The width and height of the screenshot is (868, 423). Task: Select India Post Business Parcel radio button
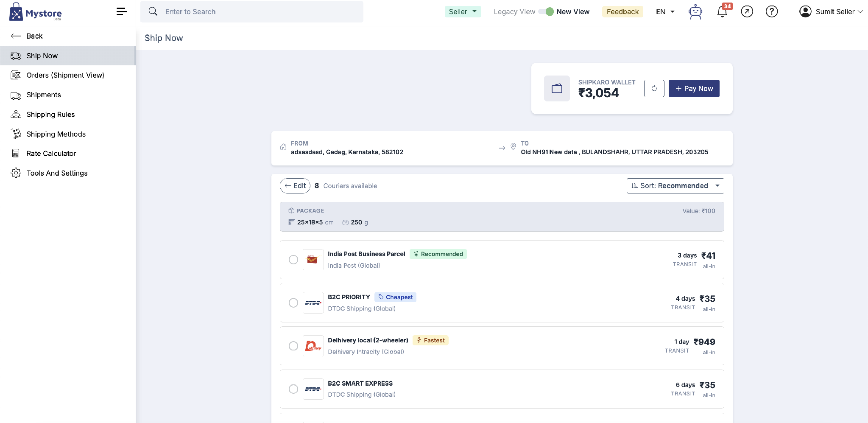point(293,260)
